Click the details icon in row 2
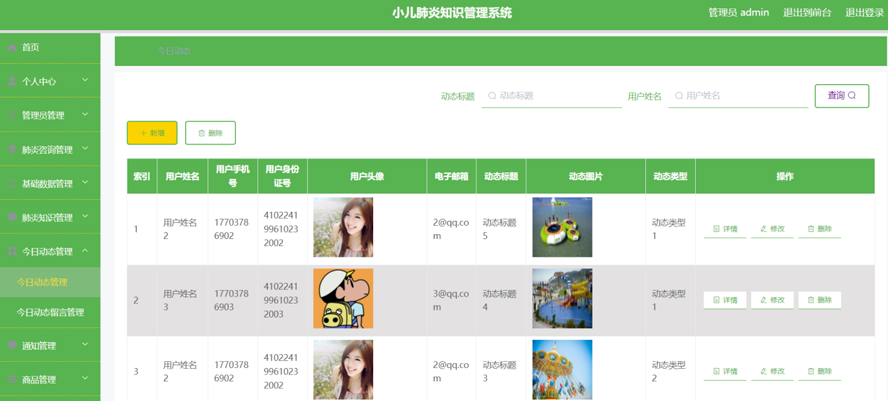 tap(716, 300)
